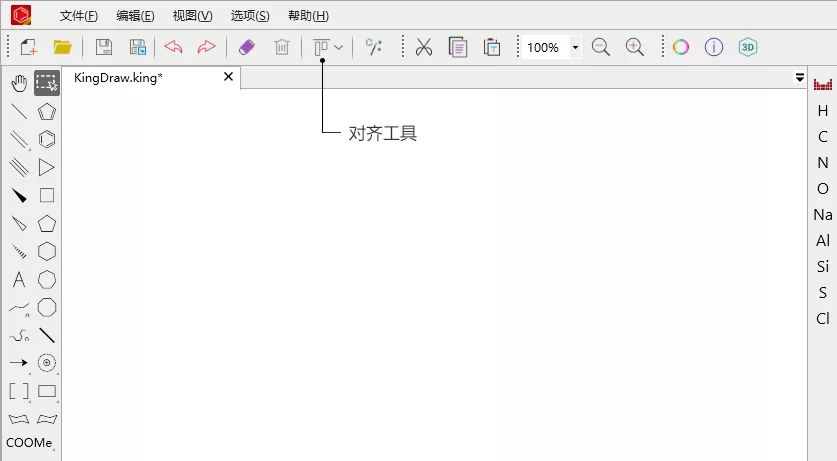Select the solid wedge bond tool
Screen dimensions: 837x461
(19, 195)
